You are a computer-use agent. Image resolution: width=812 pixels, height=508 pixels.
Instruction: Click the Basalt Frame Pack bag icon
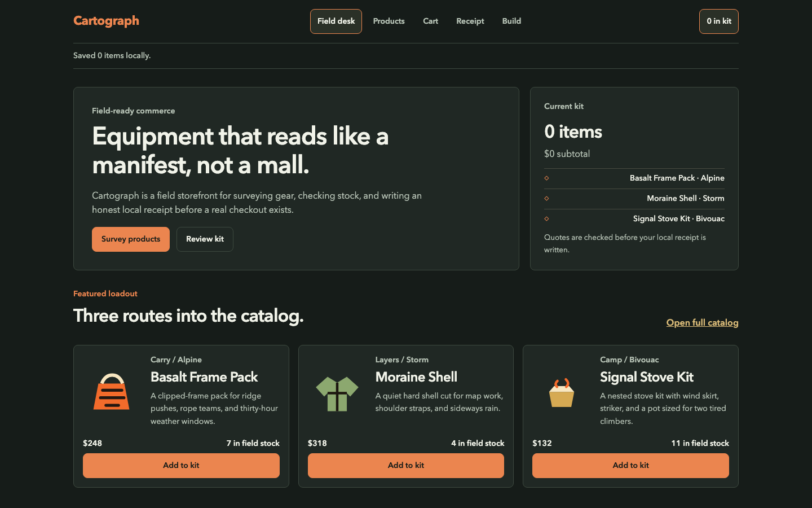[112, 391]
